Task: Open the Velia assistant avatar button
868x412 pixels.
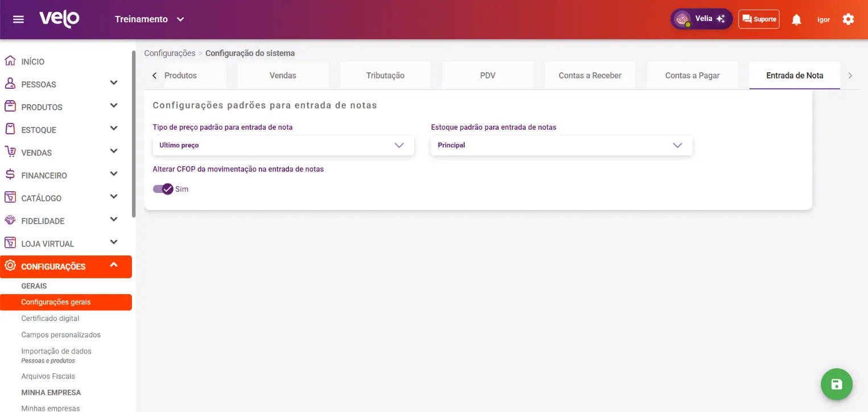Action: (x=701, y=19)
